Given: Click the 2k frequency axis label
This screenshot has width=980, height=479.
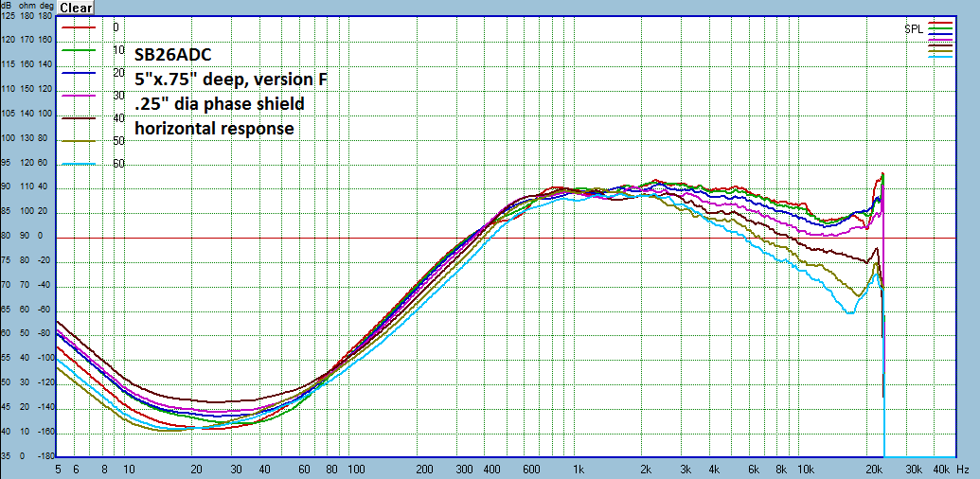Looking at the screenshot, I should (647, 469).
